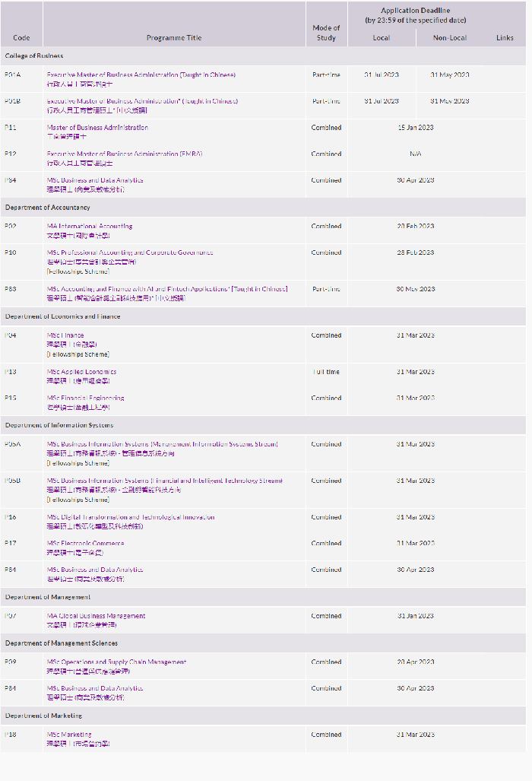Open MSc Professional Accounting and Corporate Governance

[x=130, y=252]
